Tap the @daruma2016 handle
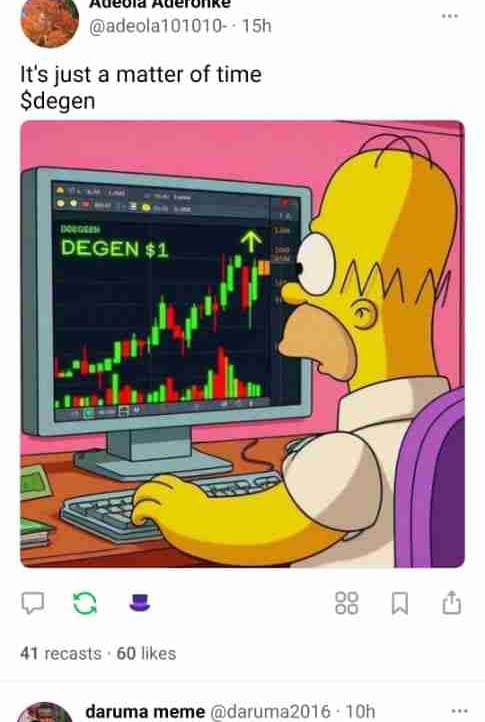485x722 pixels. [x=270, y=711]
